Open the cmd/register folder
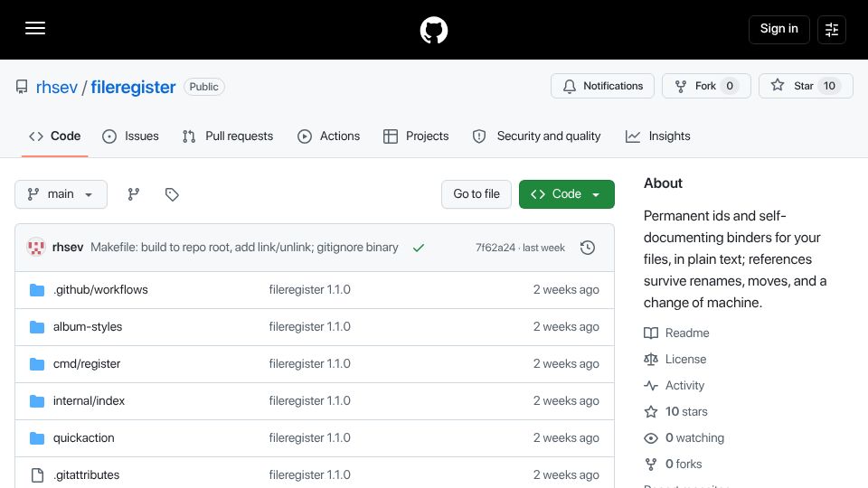 tap(87, 364)
